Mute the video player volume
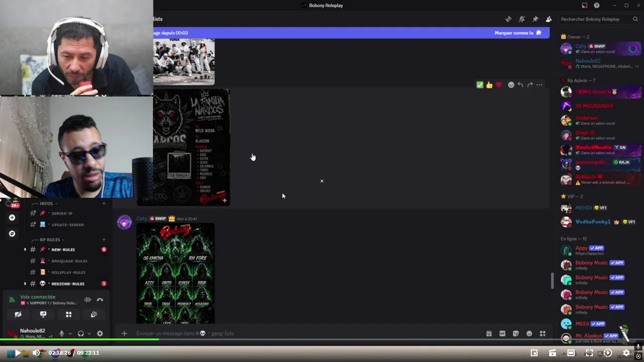 click(36, 353)
